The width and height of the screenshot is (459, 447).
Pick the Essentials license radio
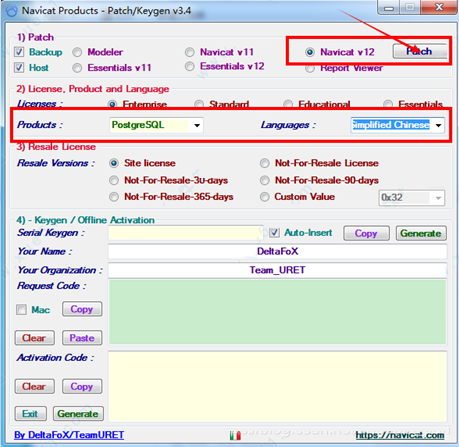(388, 104)
